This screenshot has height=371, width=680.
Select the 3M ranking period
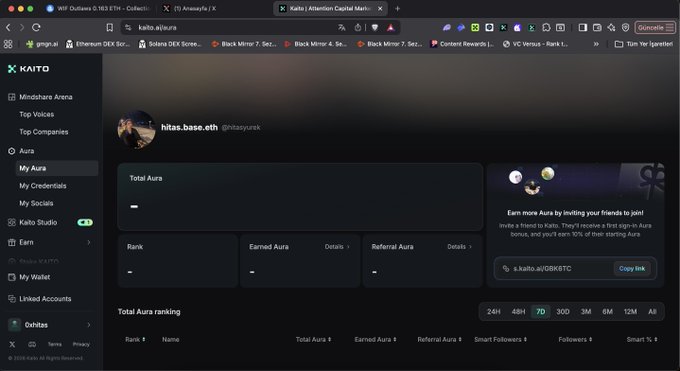point(586,312)
